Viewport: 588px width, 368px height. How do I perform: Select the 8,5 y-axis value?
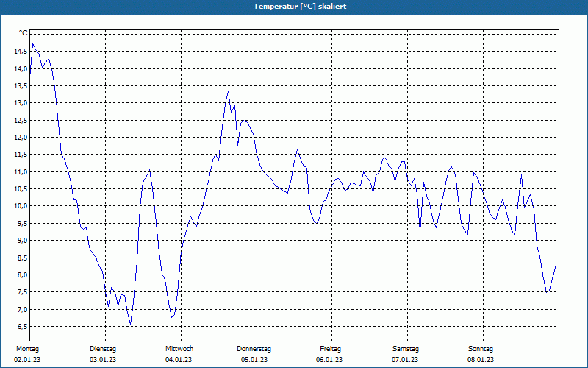coord(22,258)
